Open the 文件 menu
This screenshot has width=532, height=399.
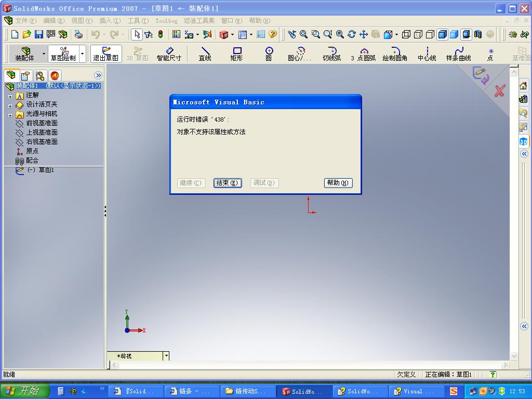tap(25, 21)
